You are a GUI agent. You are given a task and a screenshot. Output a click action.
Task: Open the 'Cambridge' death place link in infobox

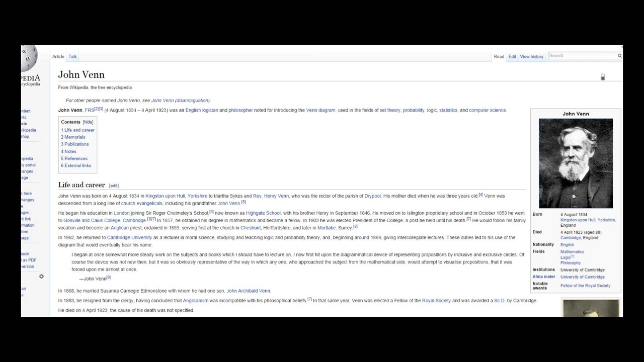pyautogui.click(x=571, y=238)
